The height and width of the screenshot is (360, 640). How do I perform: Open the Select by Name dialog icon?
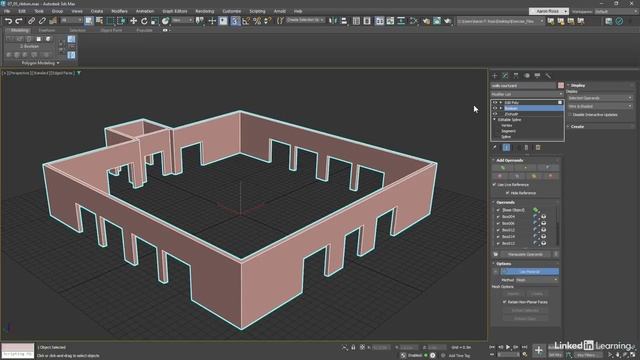point(99,21)
